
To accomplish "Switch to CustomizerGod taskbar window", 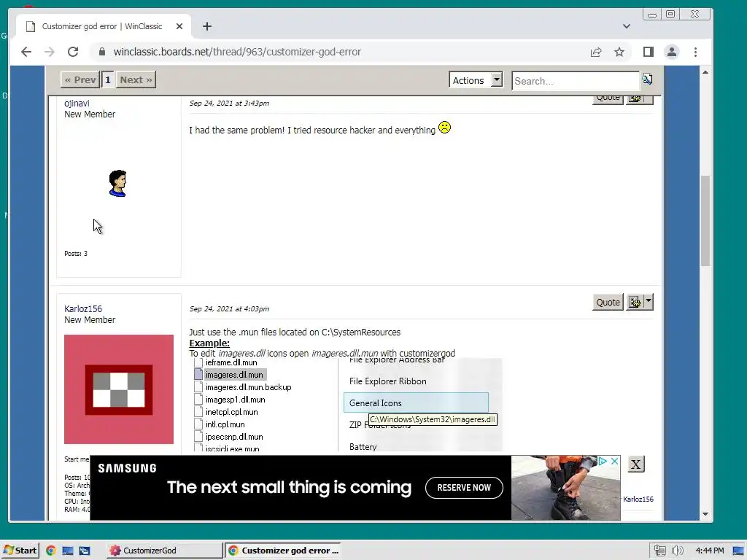I will click(x=163, y=551).
